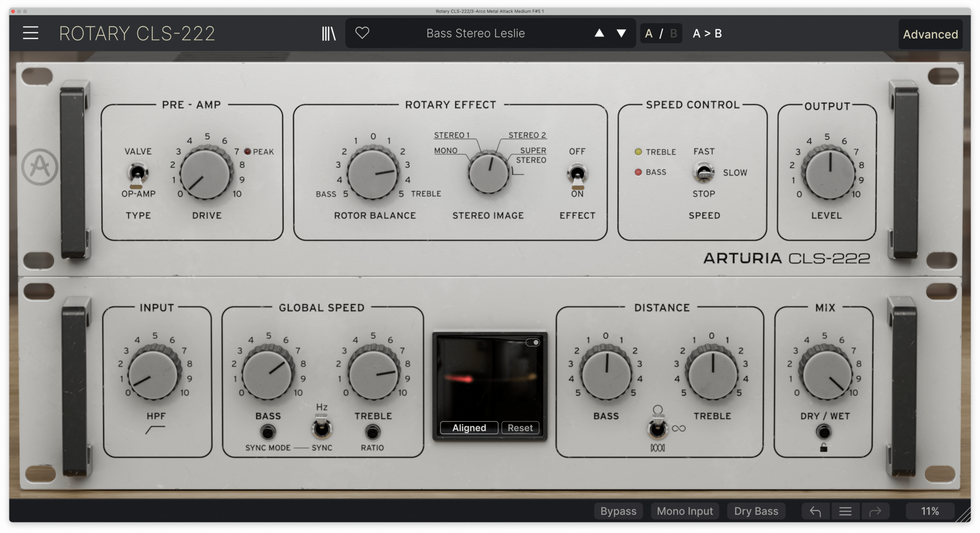Flip the Fast/Slow/Stop speed switch
This screenshot has width=980, height=533.
703,173
